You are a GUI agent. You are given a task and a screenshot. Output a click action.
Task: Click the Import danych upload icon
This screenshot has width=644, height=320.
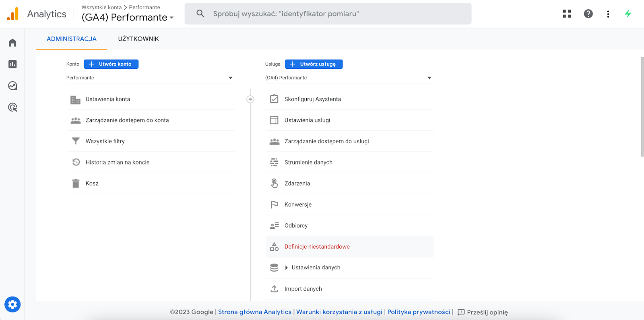pos(274,289)
